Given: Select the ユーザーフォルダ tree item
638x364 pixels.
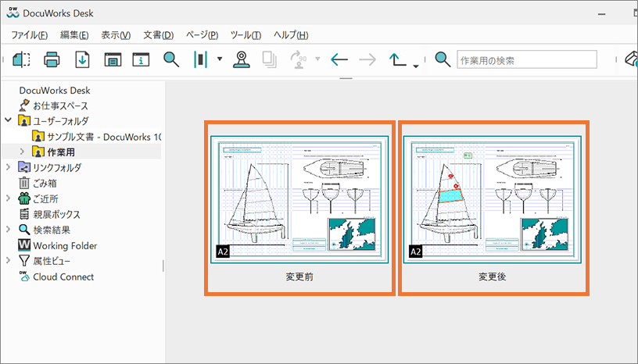Looking at the screenshot, I should [61, 121].
